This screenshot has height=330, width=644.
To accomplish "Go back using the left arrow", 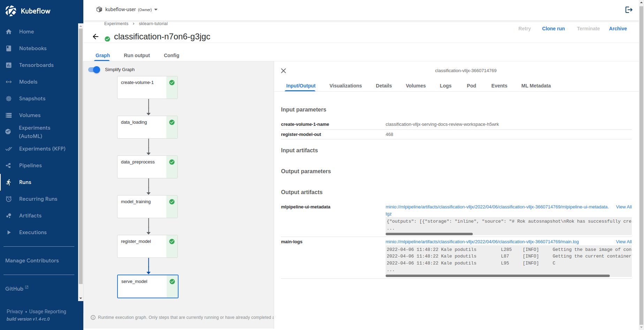I will click(96, 37).
